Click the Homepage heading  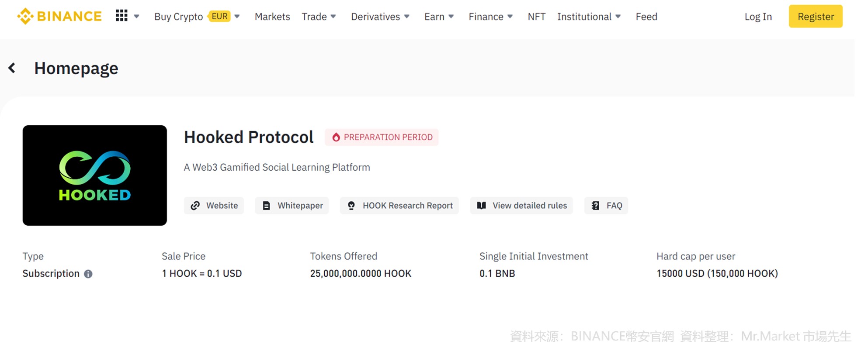(x=76, y=69)
